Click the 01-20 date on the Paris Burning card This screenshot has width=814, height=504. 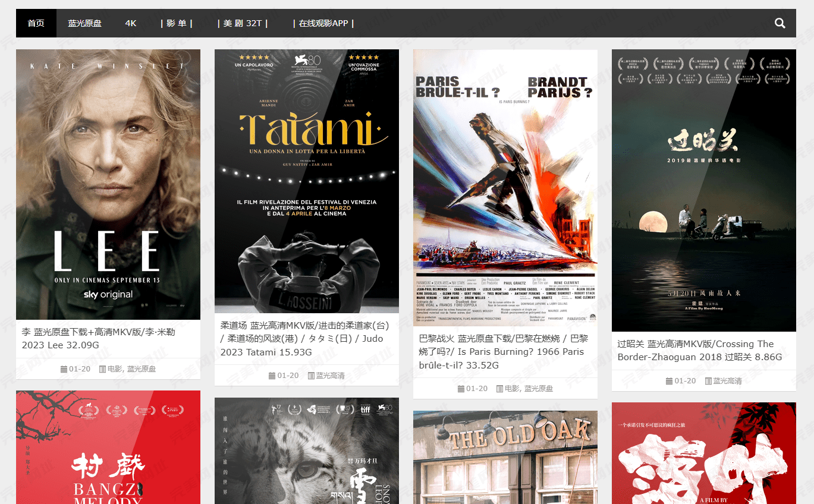tap(477, 389)
